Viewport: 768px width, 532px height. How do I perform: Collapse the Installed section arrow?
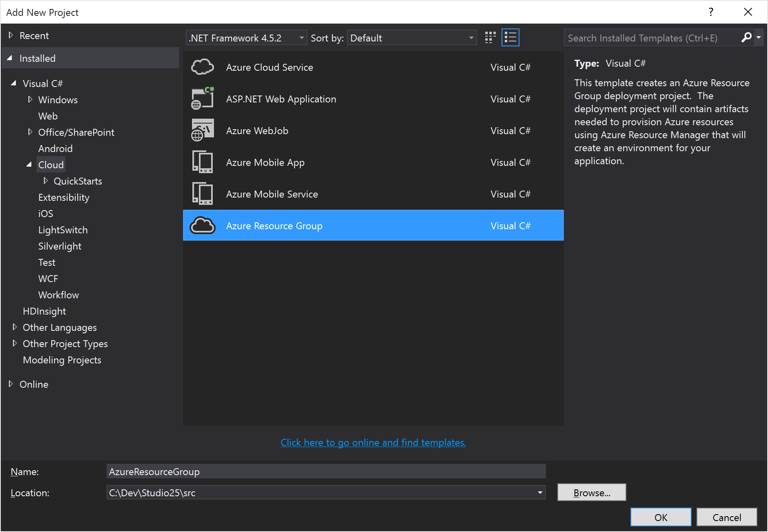(x=10, y=58)
